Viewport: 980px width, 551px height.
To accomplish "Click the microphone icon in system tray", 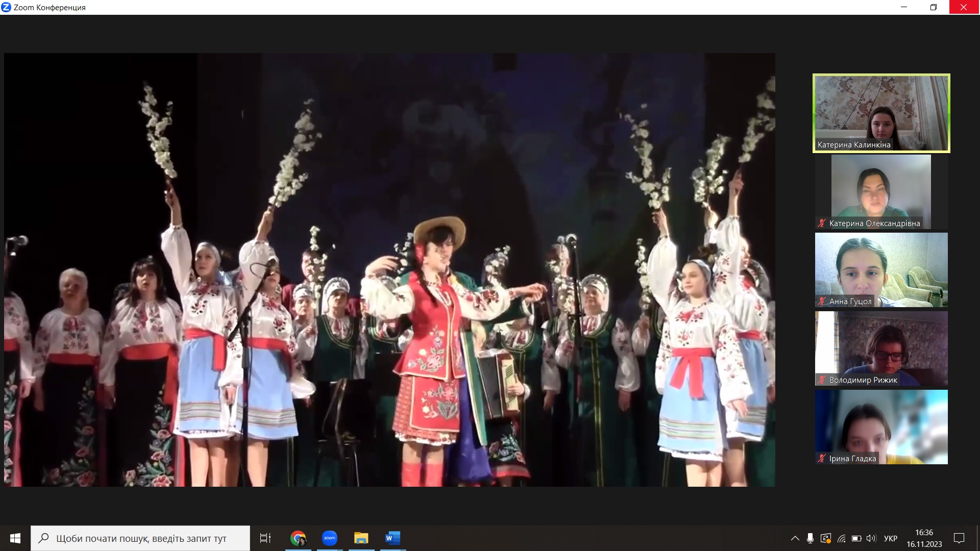I will (x=810, y=538).
